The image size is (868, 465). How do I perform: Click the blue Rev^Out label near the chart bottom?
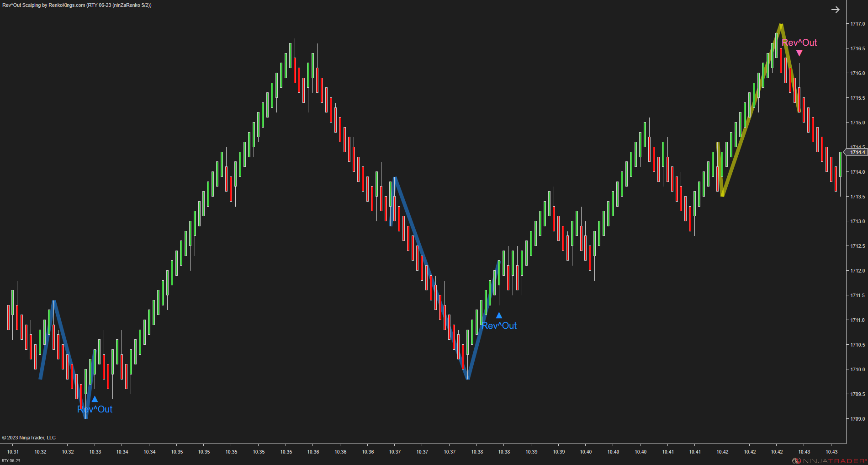[94, 409]
